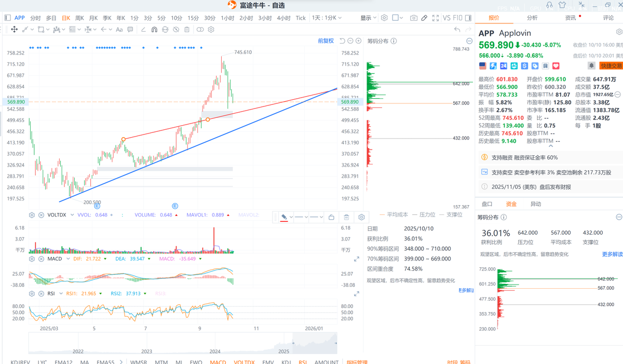Open the layout square dropdown arrow
The width and height of the screenshot is (623, 364).
pos(402,18)
